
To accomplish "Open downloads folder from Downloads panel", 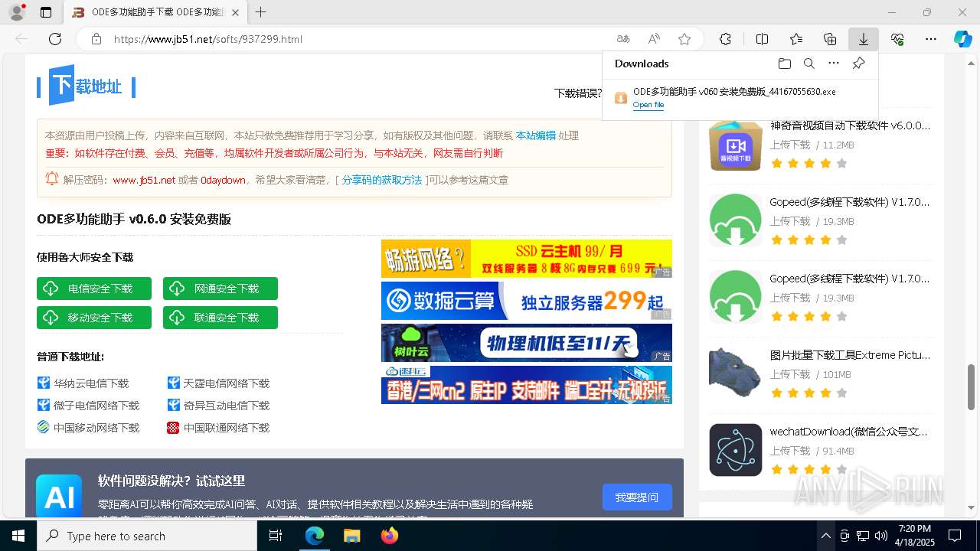I will click(784, 64).
